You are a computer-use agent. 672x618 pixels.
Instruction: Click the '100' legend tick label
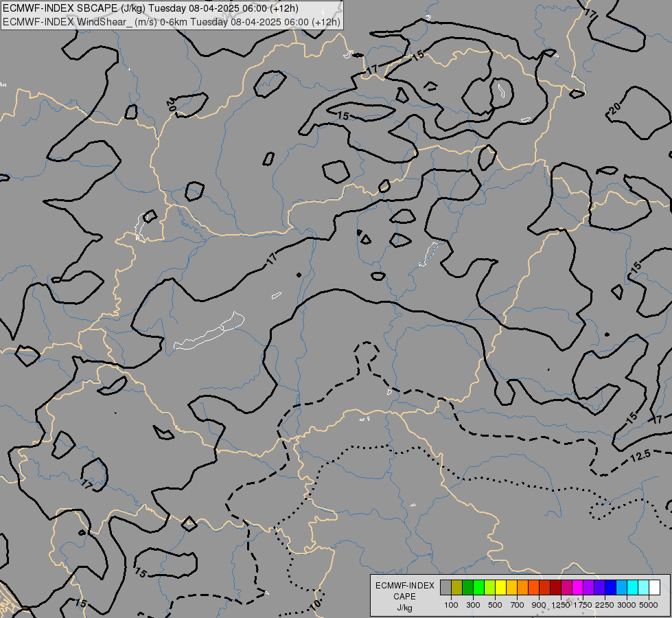[451, 605]
